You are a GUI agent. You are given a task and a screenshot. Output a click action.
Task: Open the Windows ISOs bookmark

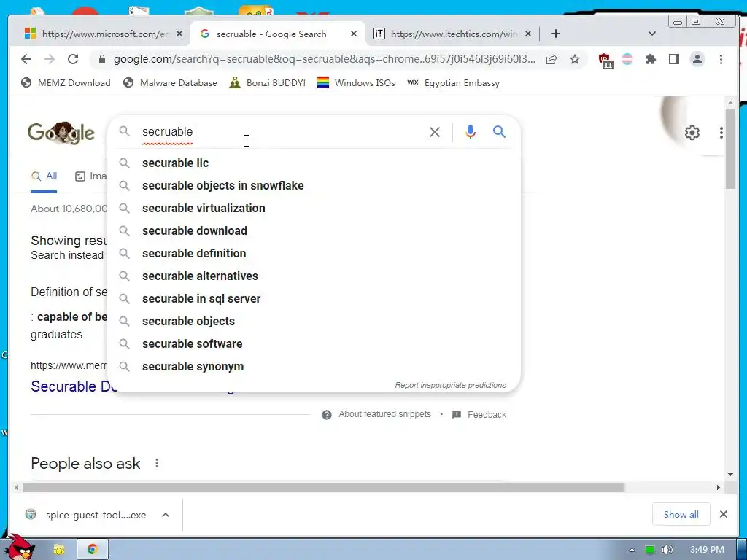point(356,83)
